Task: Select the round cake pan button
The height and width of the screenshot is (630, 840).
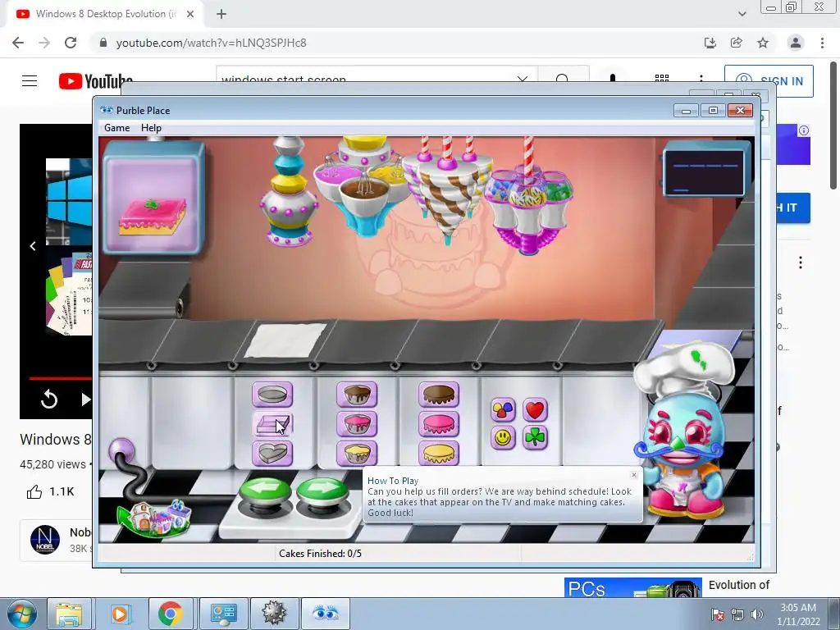Action: pyautogui.click(x=272, y=395)
